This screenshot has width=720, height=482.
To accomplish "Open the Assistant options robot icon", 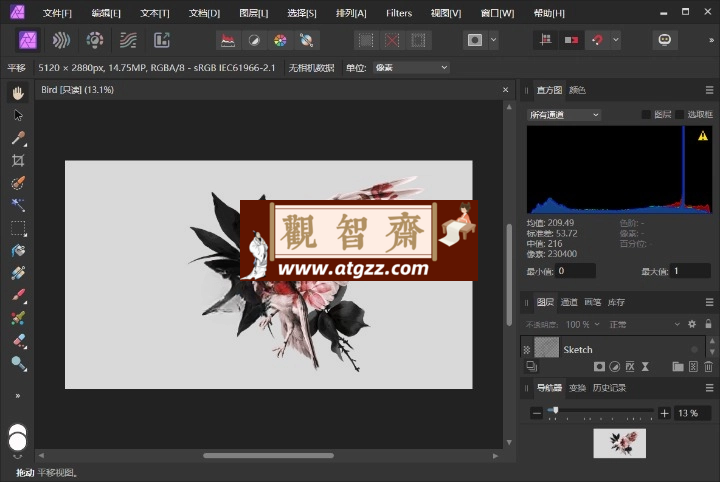I will click(665, 40).
